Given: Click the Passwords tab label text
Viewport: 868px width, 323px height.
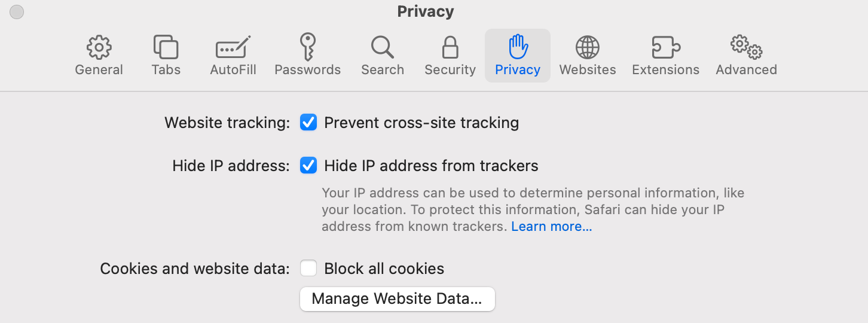Looking at the screenshot, I should [x=307, y=69].
